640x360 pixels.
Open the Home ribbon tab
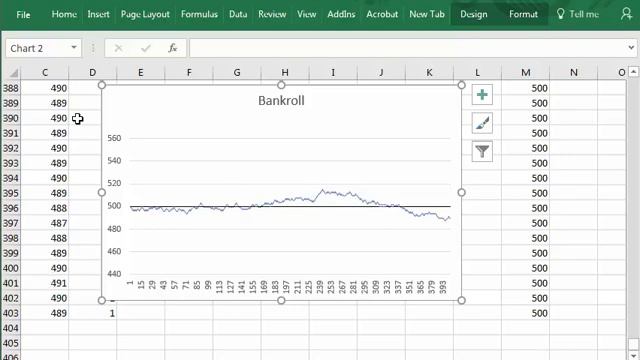[64, 14]
